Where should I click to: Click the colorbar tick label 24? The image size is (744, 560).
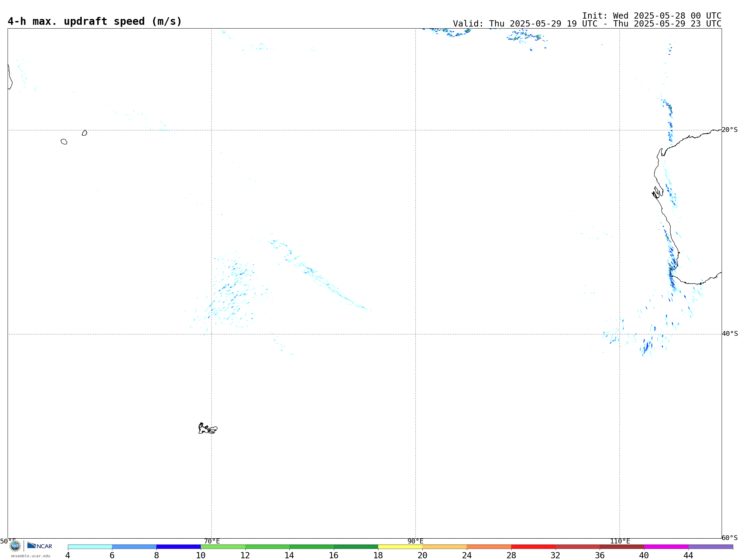click(467, 556)
